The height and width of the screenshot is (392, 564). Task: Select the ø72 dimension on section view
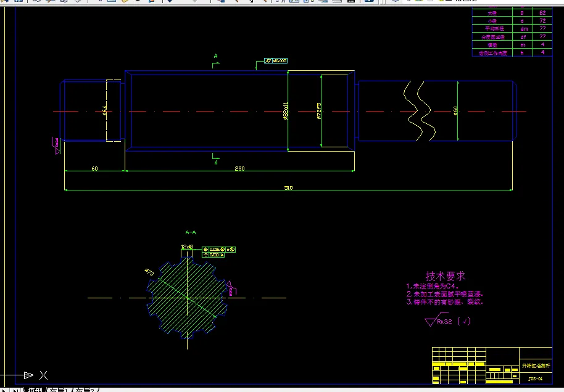149,272
